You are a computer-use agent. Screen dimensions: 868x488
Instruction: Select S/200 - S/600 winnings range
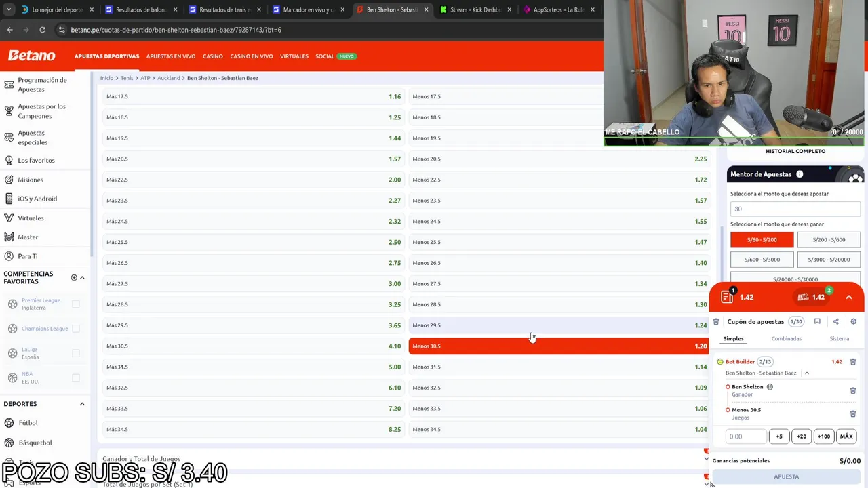pos(829,239)
